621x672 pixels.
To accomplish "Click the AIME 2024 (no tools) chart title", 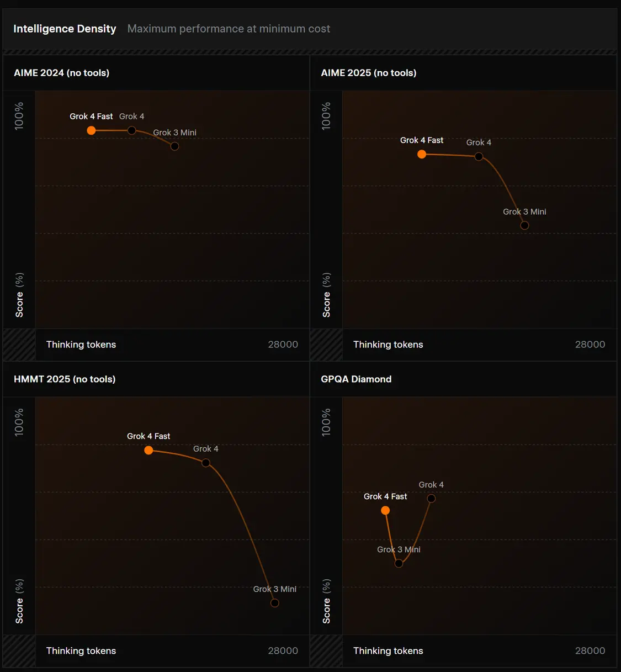I will pos(61,73).
